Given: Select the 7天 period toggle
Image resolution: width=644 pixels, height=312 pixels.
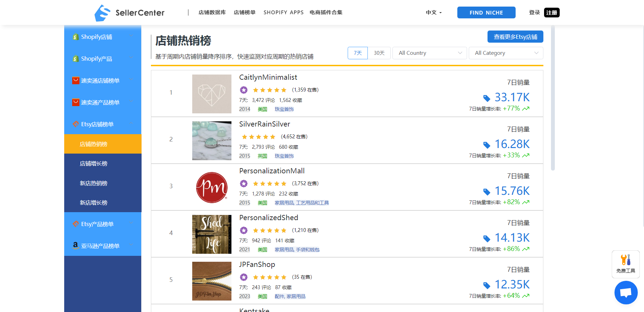Looking at the screenshot, I should point(357,53).
